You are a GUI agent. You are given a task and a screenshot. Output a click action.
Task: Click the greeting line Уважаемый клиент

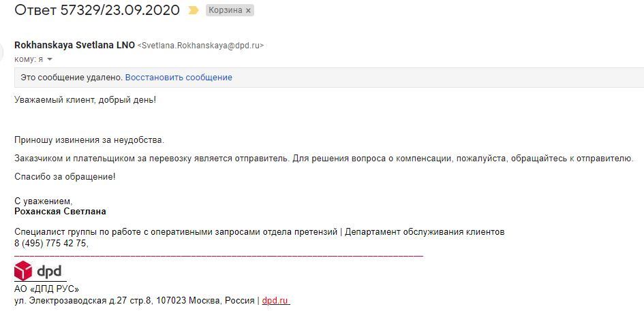[x=85, y=100]
